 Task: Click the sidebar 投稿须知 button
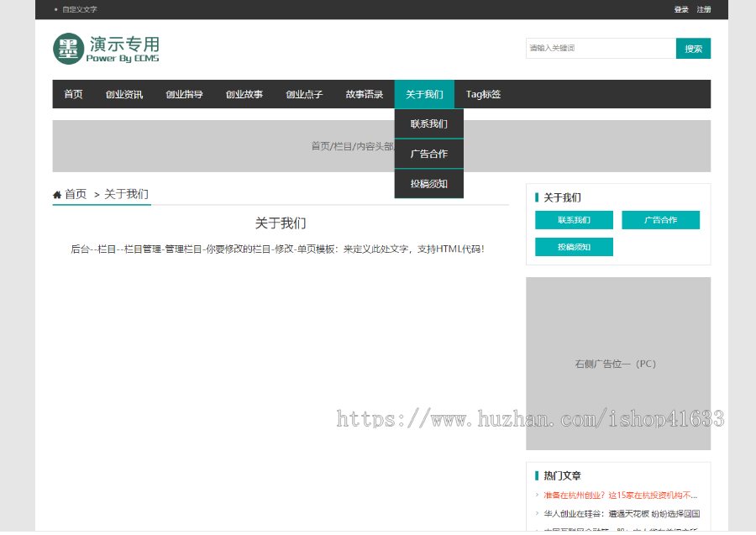coord(574,247)
